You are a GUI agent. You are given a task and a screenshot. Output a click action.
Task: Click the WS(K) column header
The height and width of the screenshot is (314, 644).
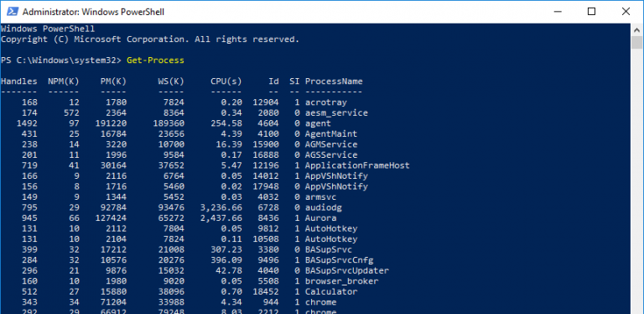click(171, 81)
